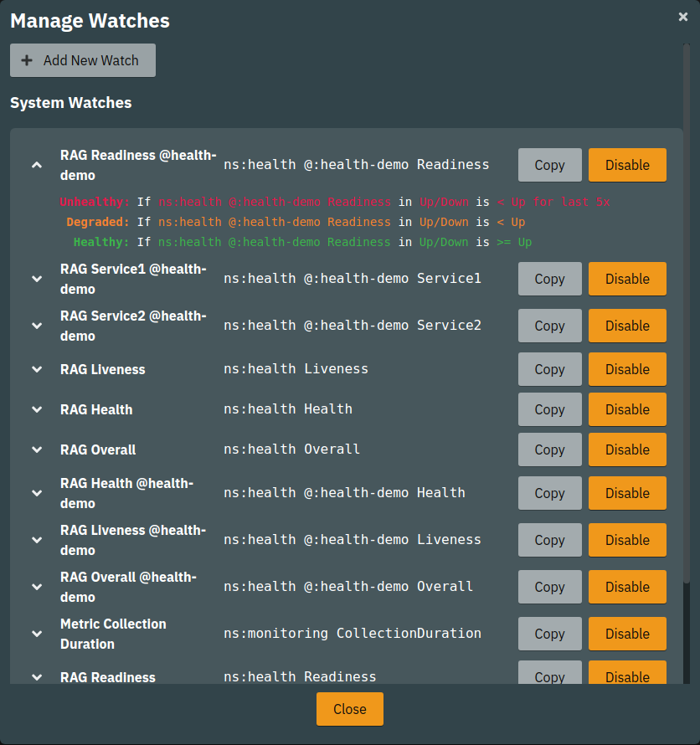Expand the RAG Service2 @health-demo watch
The height and width of the screenshot is (745, 700).
point(36,326)
